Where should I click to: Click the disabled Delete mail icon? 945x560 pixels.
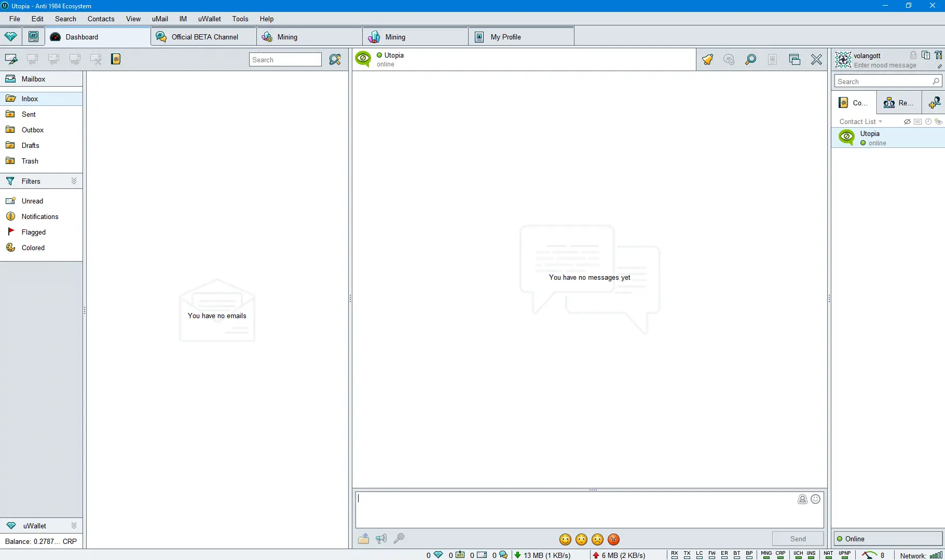pos(96,59)
